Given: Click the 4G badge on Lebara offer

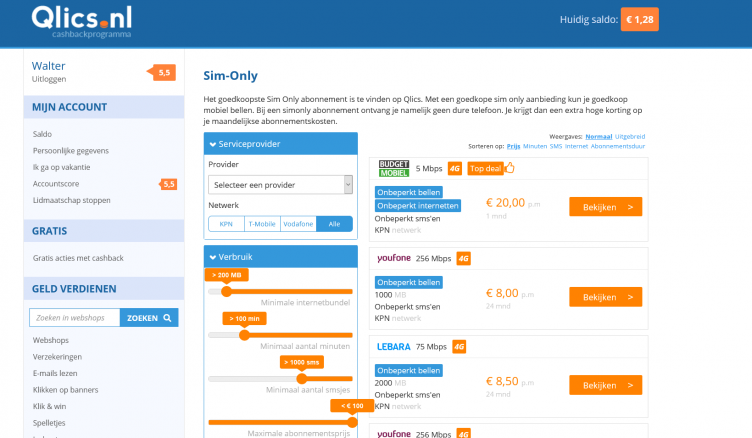Looking at the screenshot, I should coord(459,347).
